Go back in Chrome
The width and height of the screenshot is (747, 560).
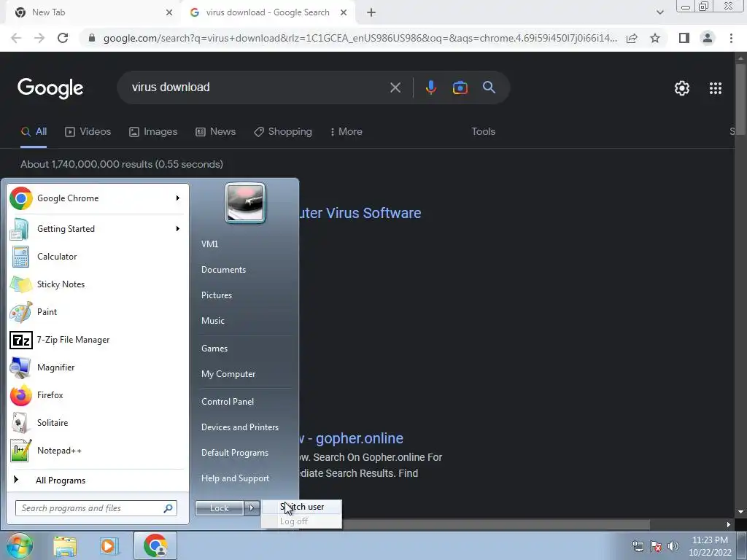click(x=16, y=38)
